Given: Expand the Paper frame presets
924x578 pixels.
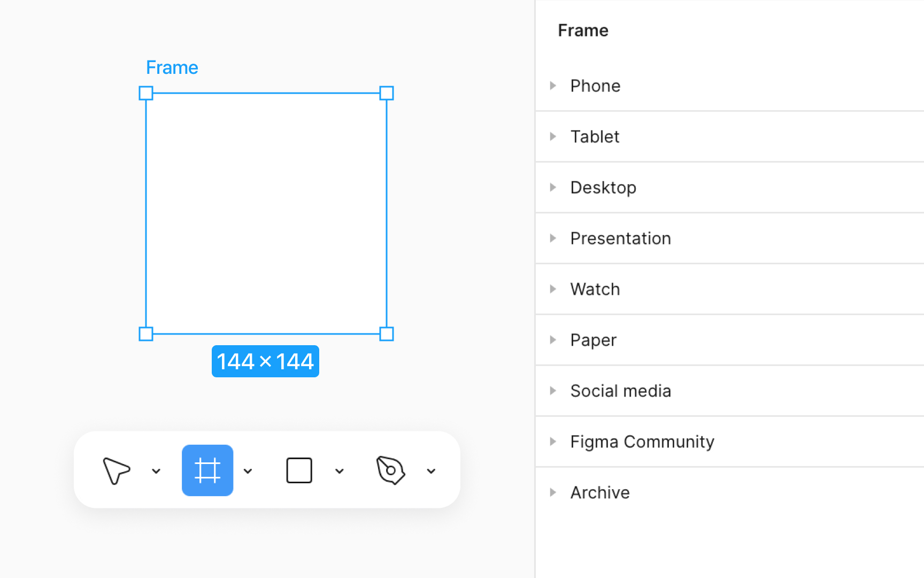Looking at the screenshot, I should [553, 340].
